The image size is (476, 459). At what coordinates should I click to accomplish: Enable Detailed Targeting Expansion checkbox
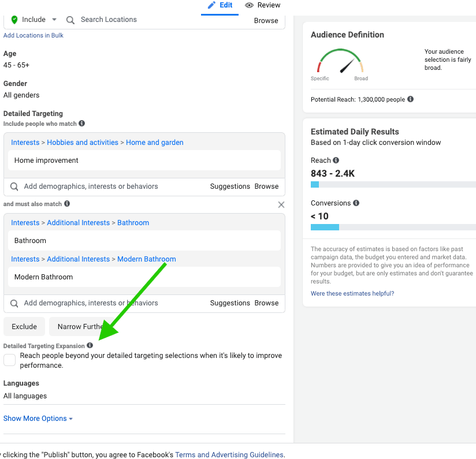coord(10,360)
